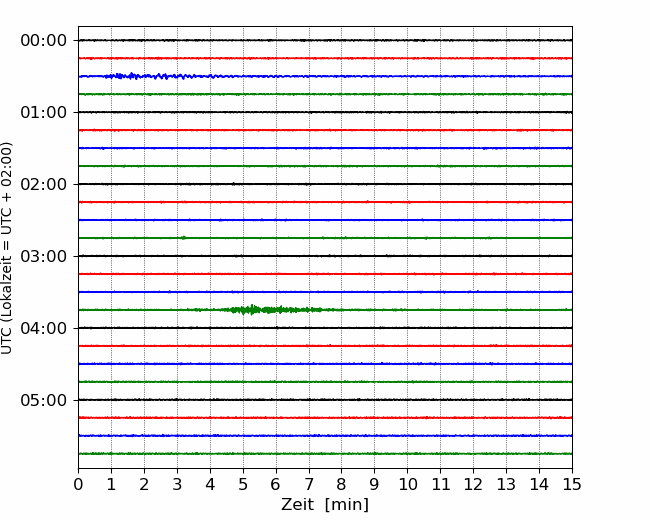Click x-axis tick label 13
This screenshot has height=520, width=650.
(x=506, y=484)
